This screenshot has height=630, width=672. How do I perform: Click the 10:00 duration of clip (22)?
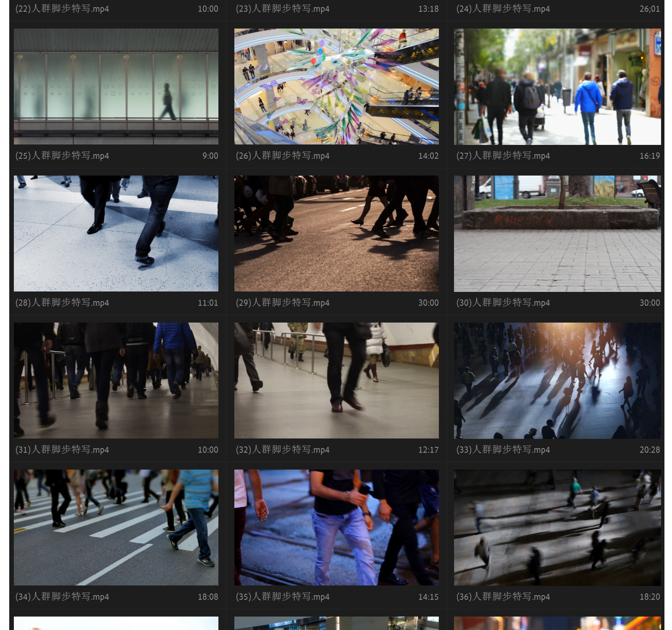click(208, 9)
